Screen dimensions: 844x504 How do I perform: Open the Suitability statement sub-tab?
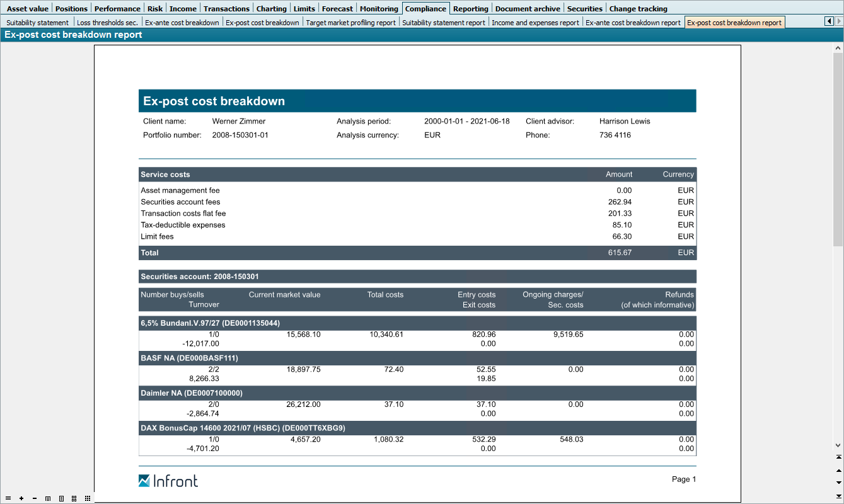tap(37, 23)
